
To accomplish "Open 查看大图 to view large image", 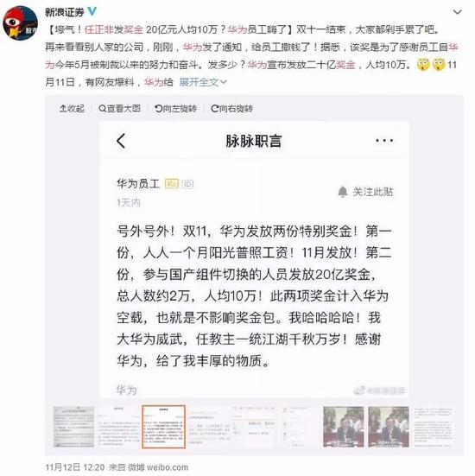I will click(x=119, y=108).
